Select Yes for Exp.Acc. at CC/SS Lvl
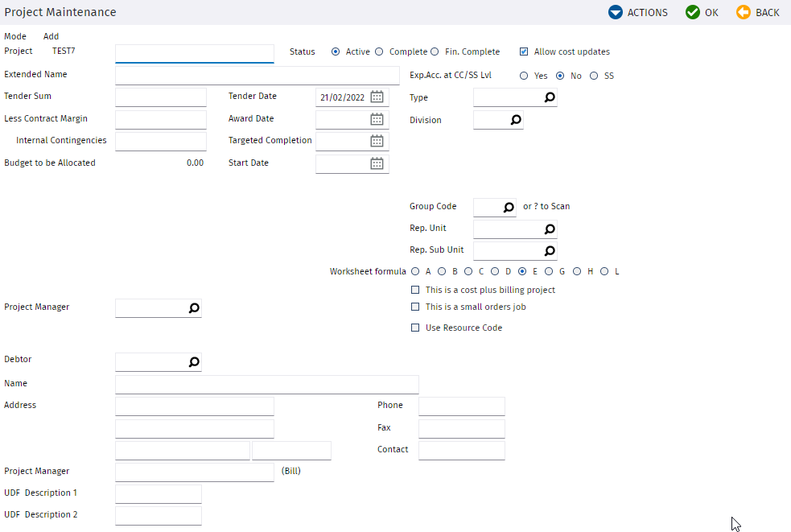 (524, 76)
